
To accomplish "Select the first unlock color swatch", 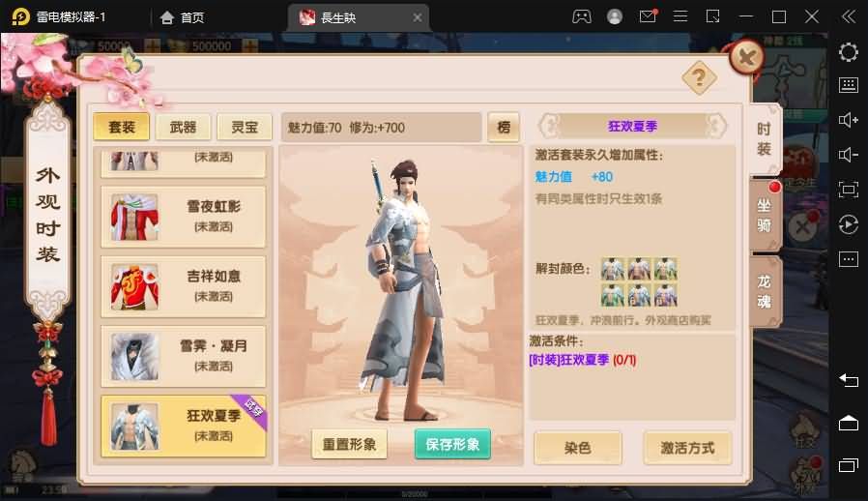I will pyautogui.click(x=612, y=269).
